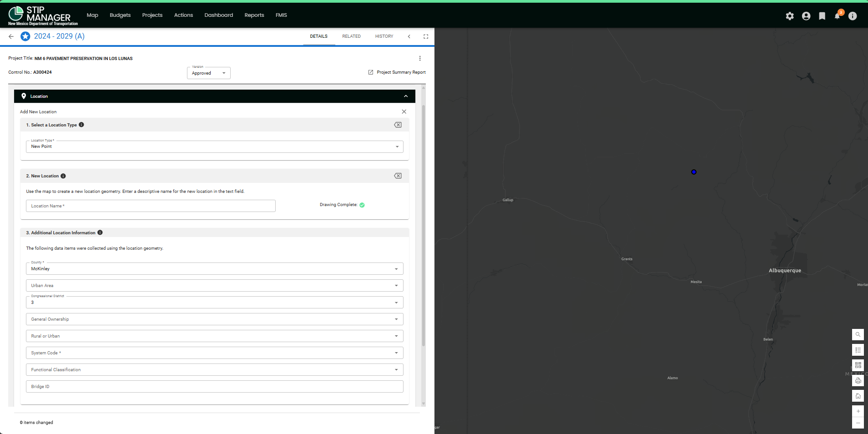Click the 2024 - 2029 (A) title
Image resolution: width=868 pixels, height=434 pixels.
[x=59, y=36]
